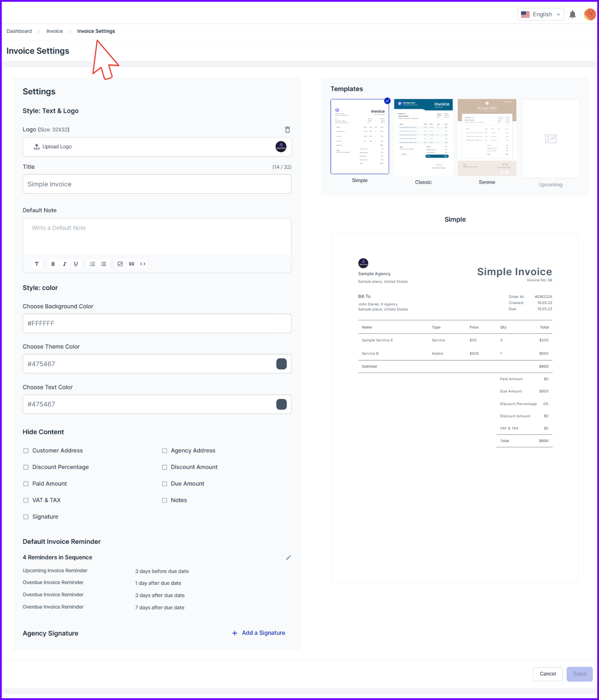The width and height of the screenshot is (599, 700).
Task: Select the Classic invoice template
Action: [423, 137]
